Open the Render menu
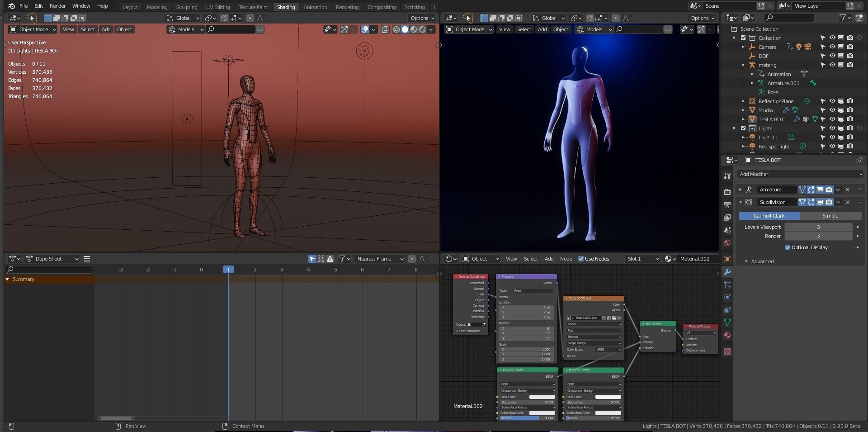868x432 pixels. click(57, 6)
